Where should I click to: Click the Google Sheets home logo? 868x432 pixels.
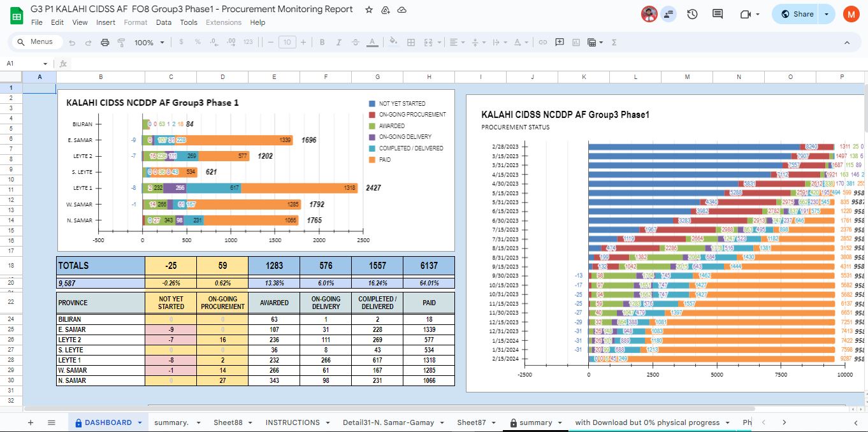[16, 15]
